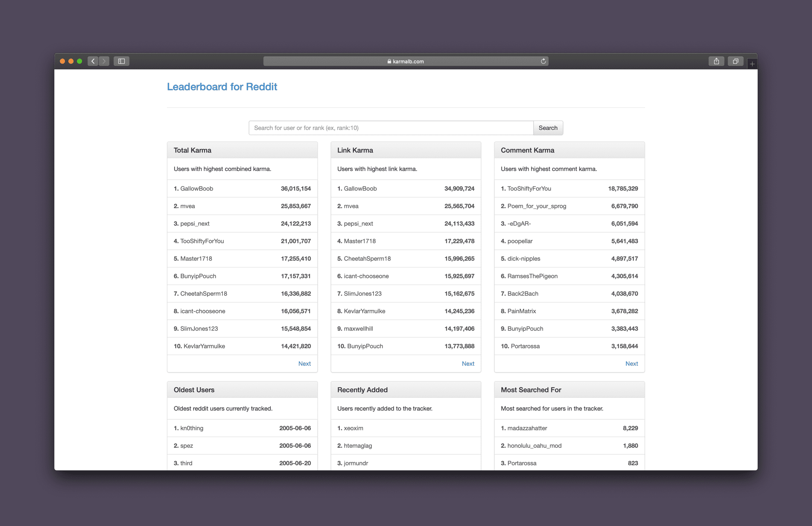Select pepsi_next in the Total Karma list
812x526 pixels.
195,223
